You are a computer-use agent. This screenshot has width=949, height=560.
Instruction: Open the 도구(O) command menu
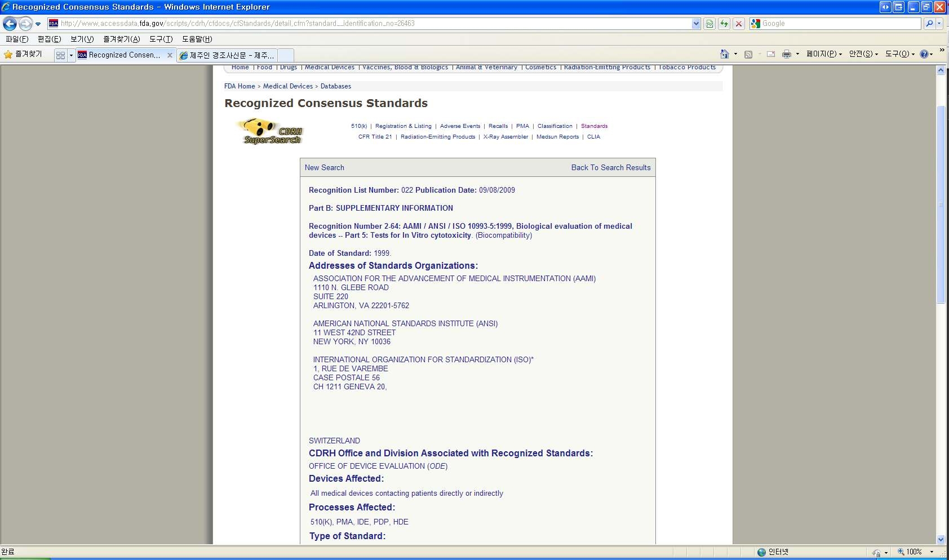(x=900, y=54)
